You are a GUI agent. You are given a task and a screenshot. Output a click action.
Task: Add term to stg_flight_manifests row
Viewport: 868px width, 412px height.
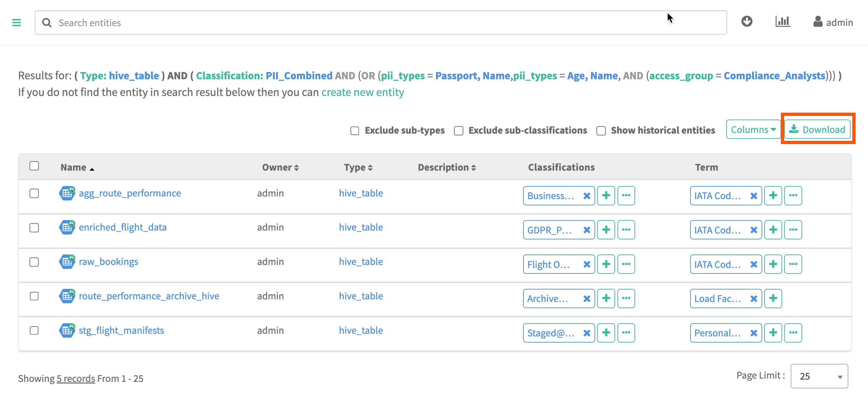click(x=773, y=333)
